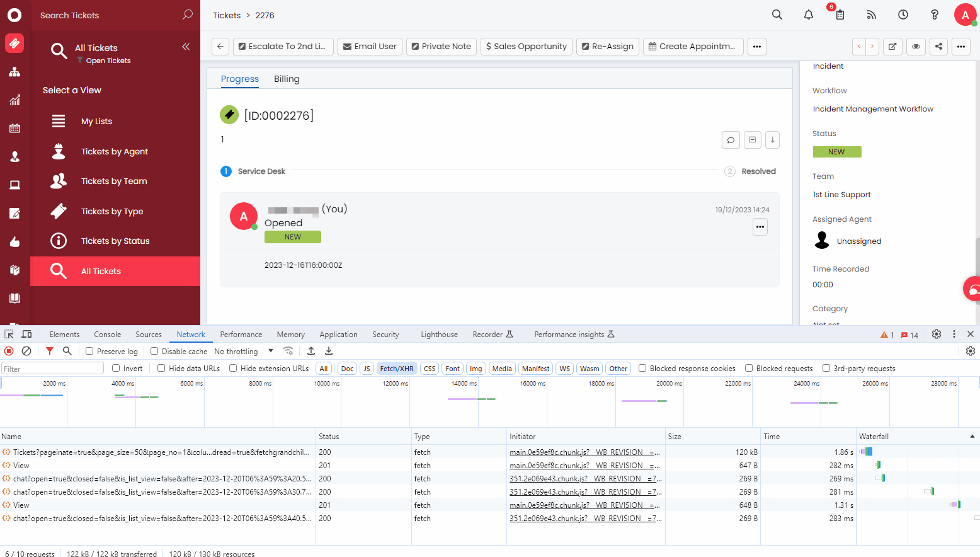Click the magnifier search icon in top bar
Screen dimensions: 980x557
[x=777, y=14]
